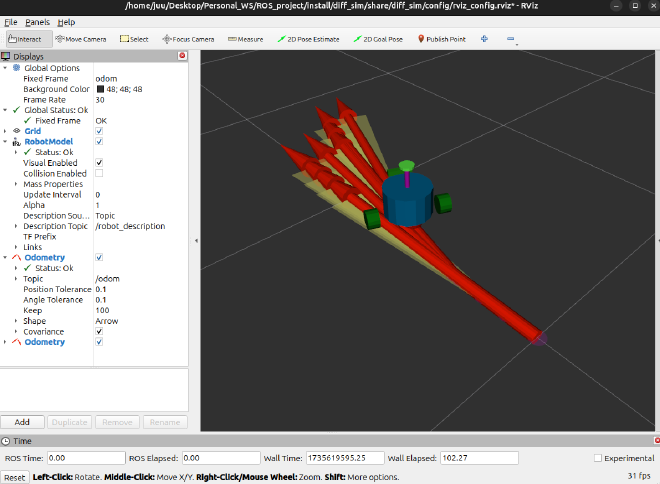660x484 pixels.
Task: Click the left panel collapse handle arrow
Action: click(196, 241)
